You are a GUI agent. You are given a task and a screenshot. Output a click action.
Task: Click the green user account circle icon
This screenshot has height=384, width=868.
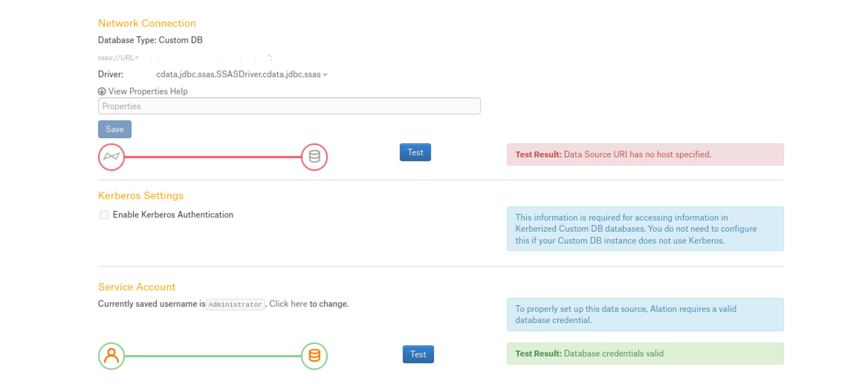click(x=111, y=356)
